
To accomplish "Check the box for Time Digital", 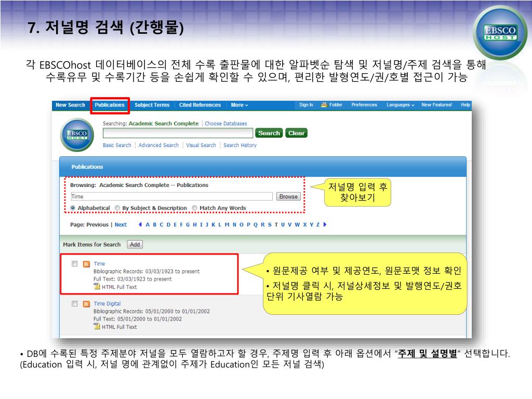I will pyautogui.click(x=75, y=303).
